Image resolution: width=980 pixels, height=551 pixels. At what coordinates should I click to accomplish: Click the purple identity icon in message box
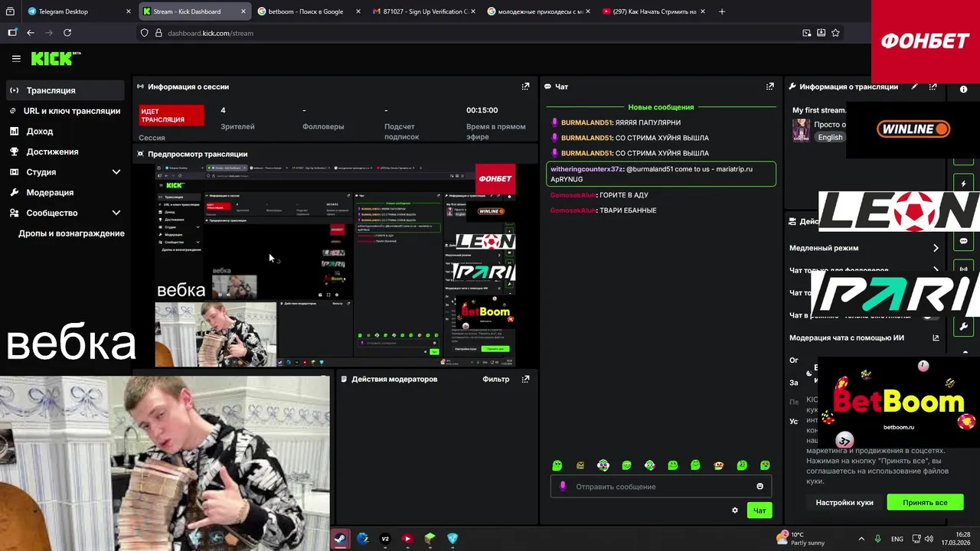pos(563,486)
